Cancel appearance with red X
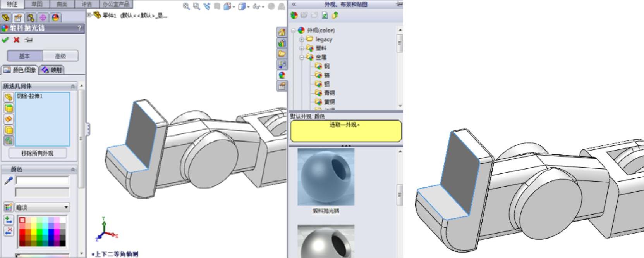This screenshot has width=644, height=258. (x=17, y=40)
